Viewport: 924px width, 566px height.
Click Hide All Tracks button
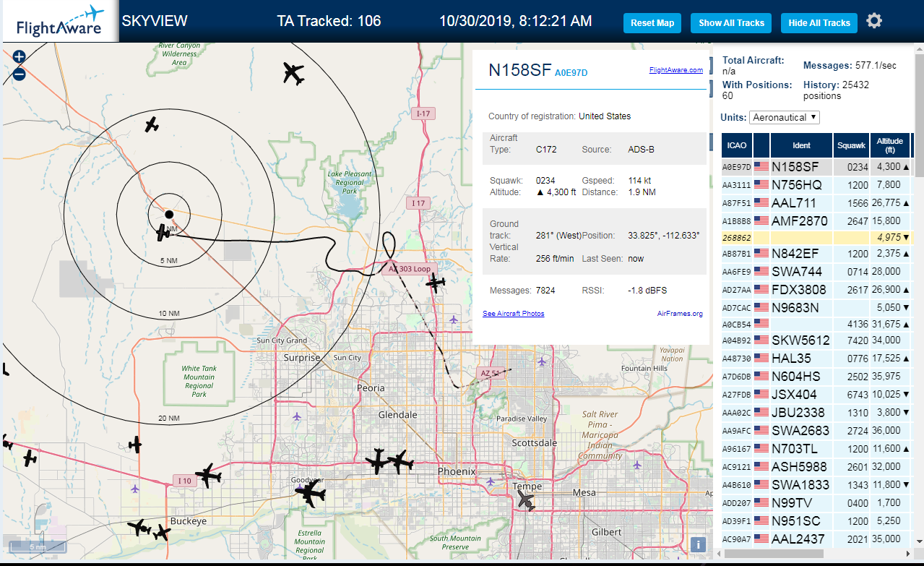click(819, 23)
